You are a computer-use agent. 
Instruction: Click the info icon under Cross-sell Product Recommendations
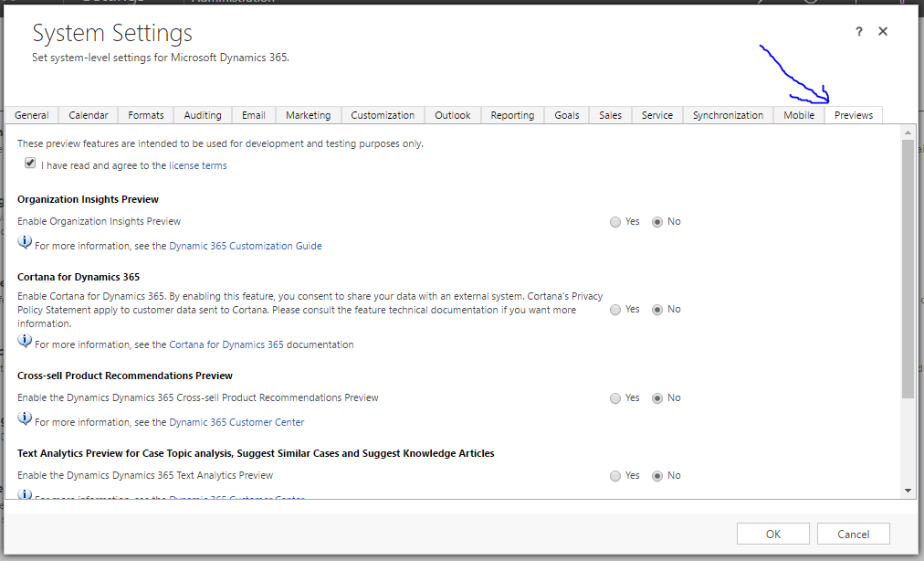point(25,418)
